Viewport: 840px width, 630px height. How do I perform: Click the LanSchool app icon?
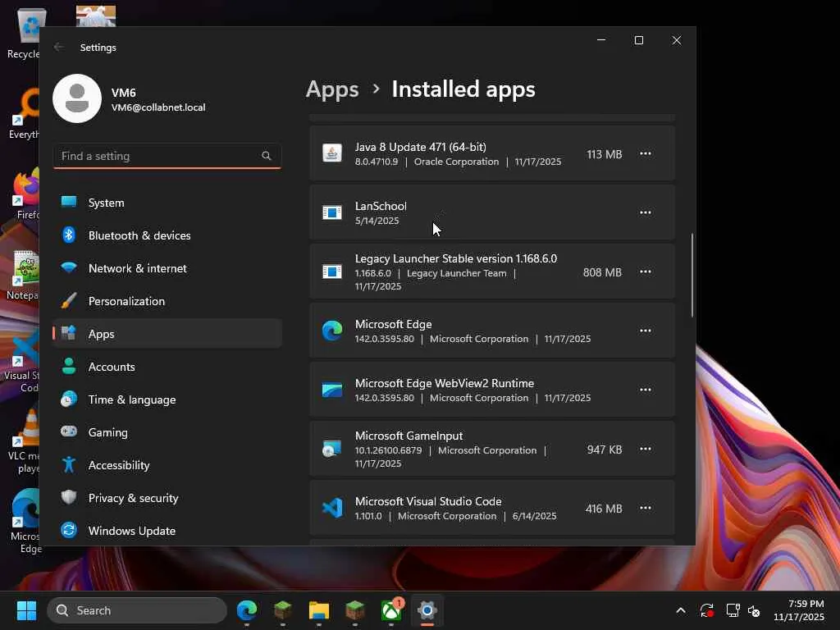coord(332,212)
